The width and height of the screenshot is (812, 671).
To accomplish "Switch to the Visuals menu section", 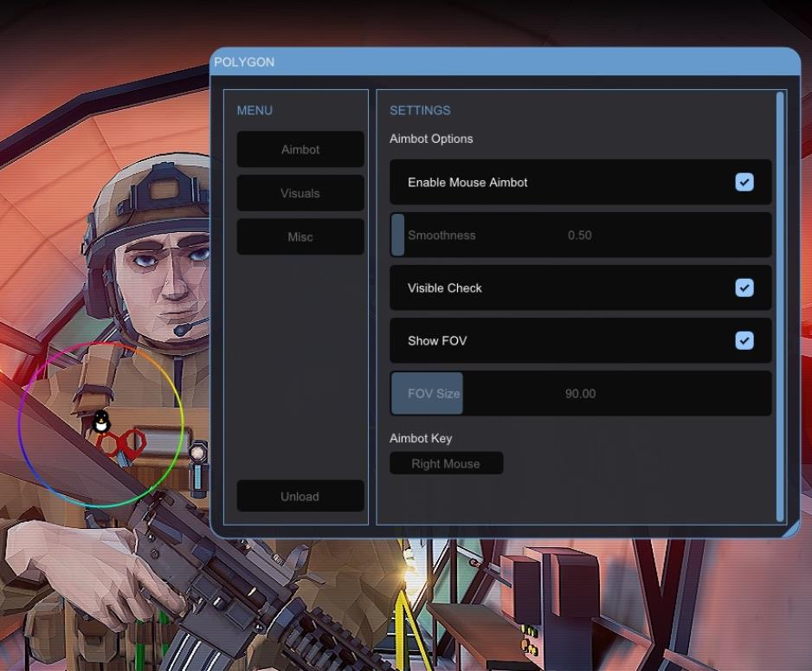I will pyautogui.click(x=300, y=194).
